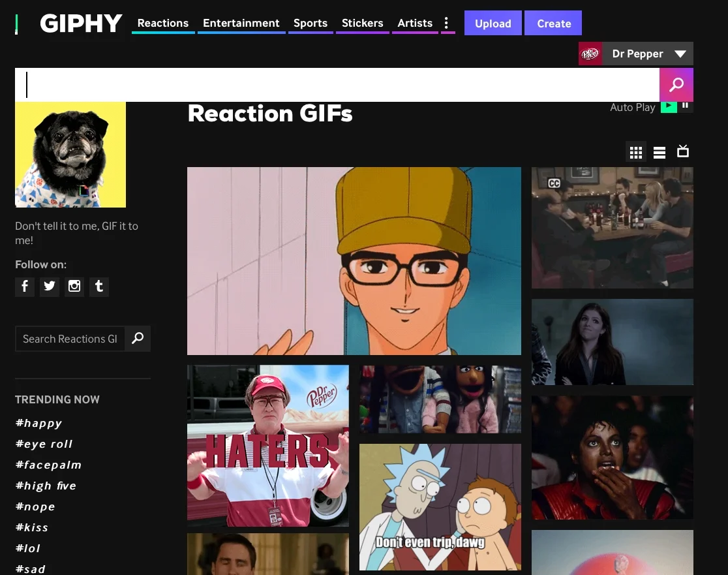Open the Stickers nav item
This screenshot has width=728, height=575.
362,23
